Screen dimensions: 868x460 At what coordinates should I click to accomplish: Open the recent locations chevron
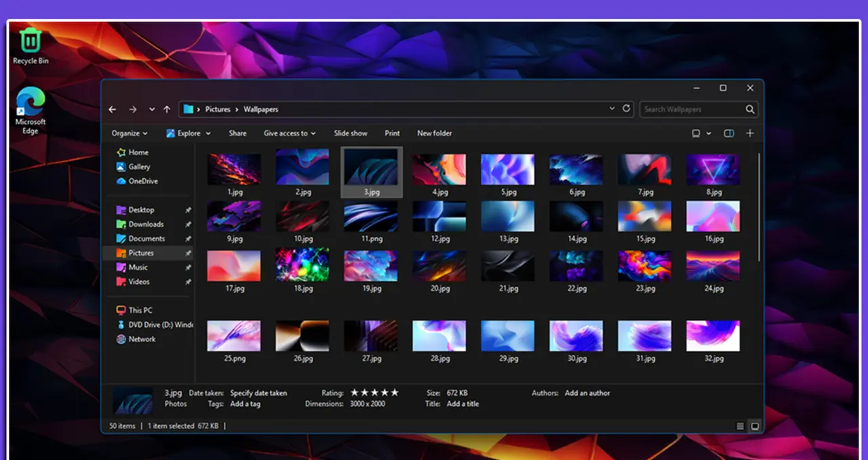pos(151,109)
